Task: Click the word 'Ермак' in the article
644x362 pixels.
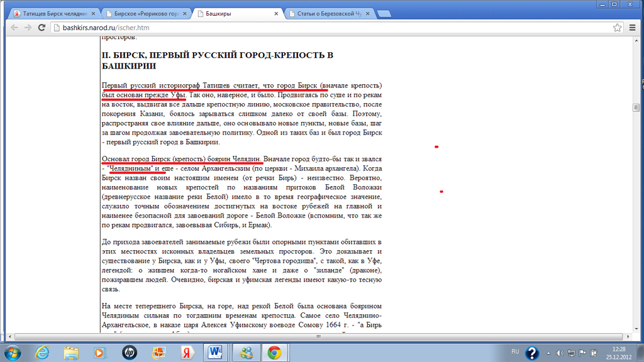Action: pos(257,225)
